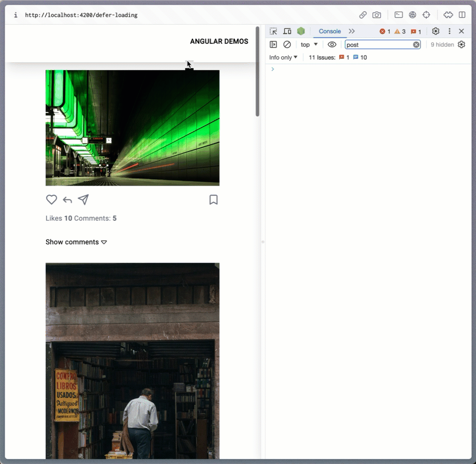Click the camera screenshot icon in the browser toolbar
Screen dimensions: 476x464
click(377, 15)
